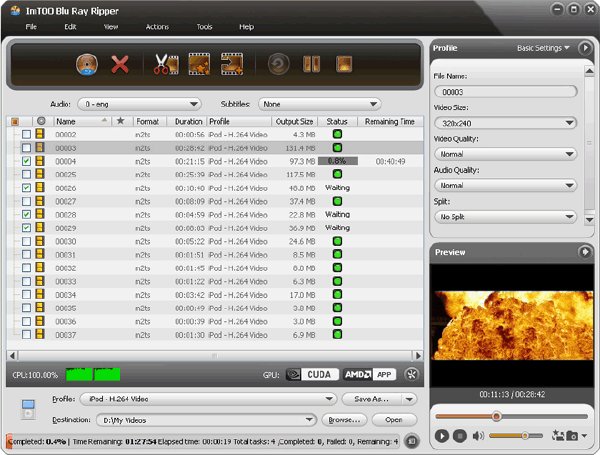Check the box for title 00037
Viewport: 600px width, 455px height.
tap(26, 335)
